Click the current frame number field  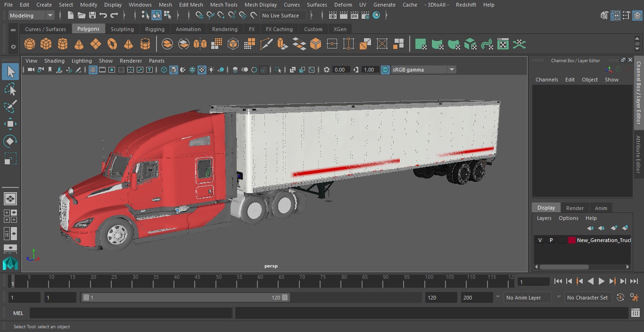pos(534,282)
